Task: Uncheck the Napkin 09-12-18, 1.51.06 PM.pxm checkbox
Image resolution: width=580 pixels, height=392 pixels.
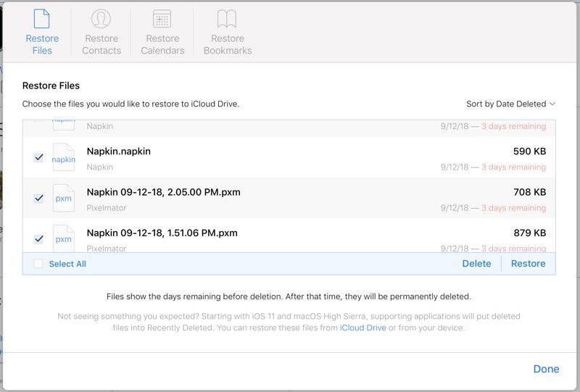Action: pyautogui.click(x=38, y=239)
